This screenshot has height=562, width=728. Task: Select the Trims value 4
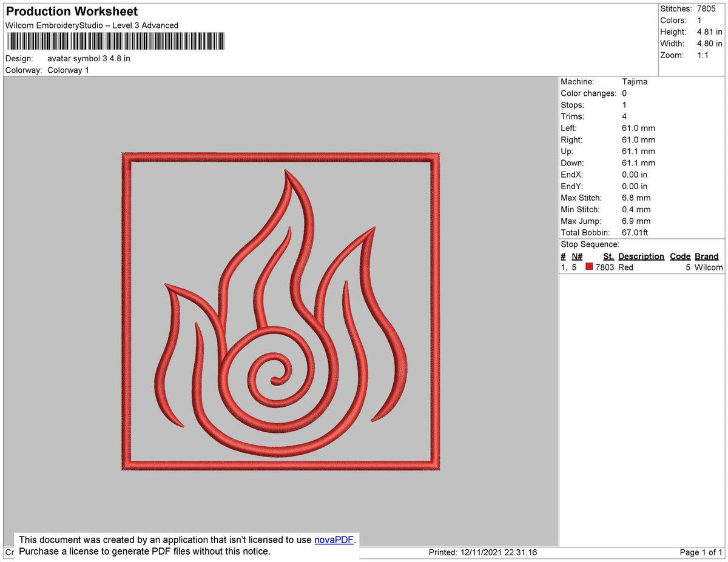624,116
